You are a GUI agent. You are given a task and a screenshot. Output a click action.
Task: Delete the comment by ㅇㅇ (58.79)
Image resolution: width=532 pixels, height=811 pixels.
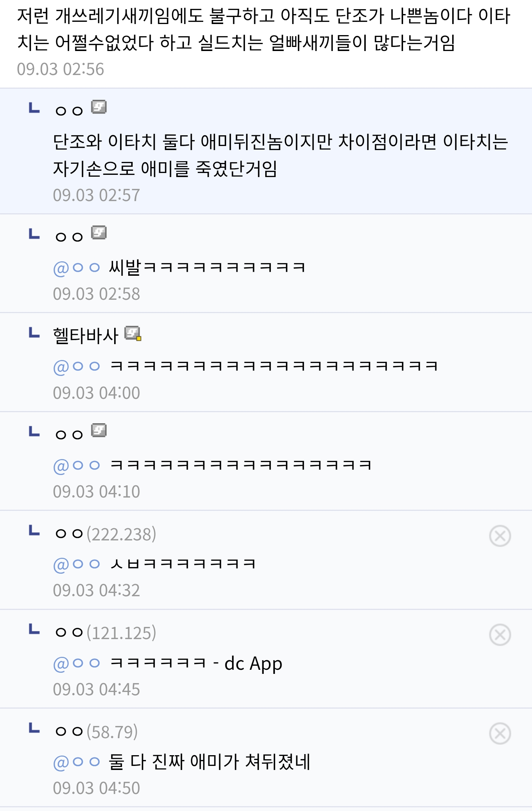(x=500, y=734)
